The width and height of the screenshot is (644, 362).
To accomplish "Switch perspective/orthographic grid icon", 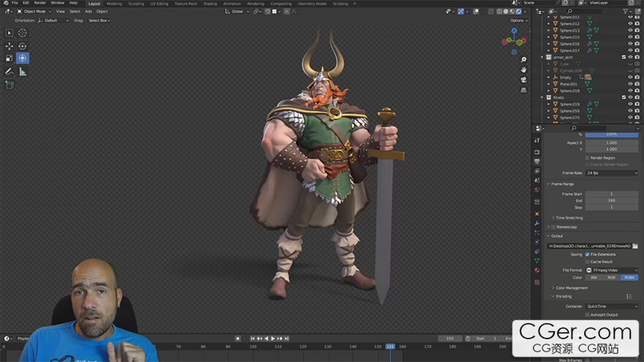I will pyautogui.click(x=523, y=90).
